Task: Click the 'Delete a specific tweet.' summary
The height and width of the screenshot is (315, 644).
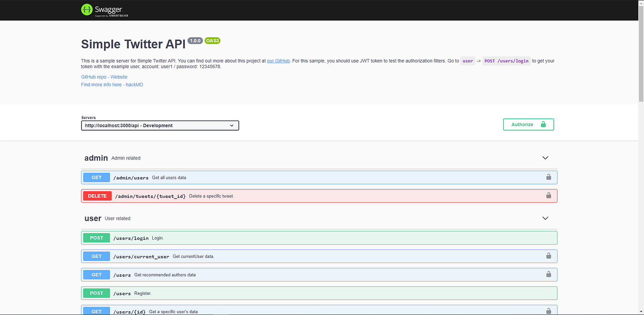Action: pyautogui.click(x=212, y=196)
